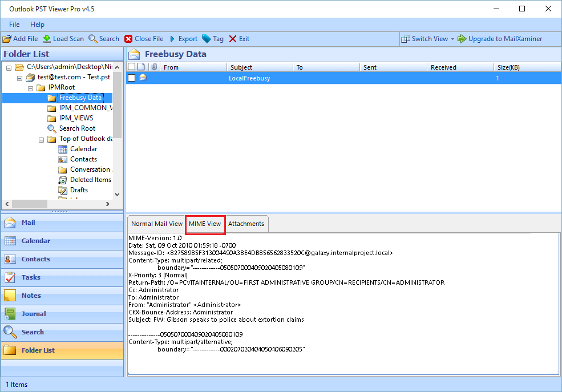Image resolution: width=562 pixels, height=392 pixels.
Task: Click the Mail envelope icon in navigation pane
Action: (10, 223)
